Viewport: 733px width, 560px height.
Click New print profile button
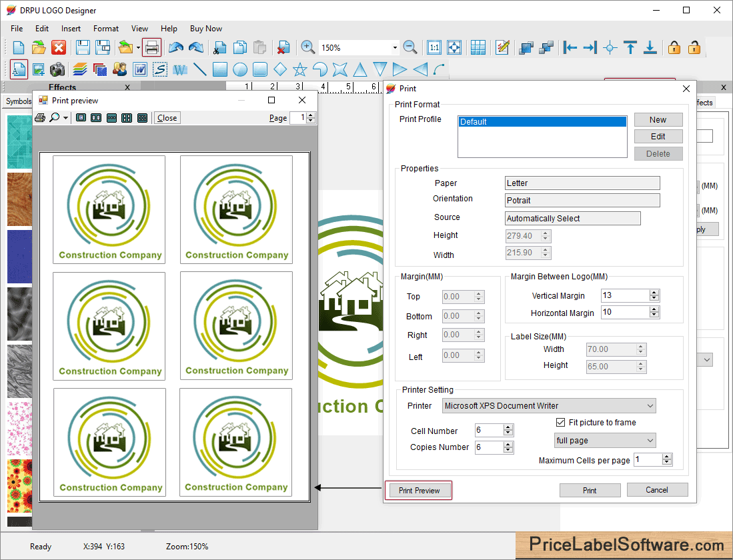(x=658, y=119)
